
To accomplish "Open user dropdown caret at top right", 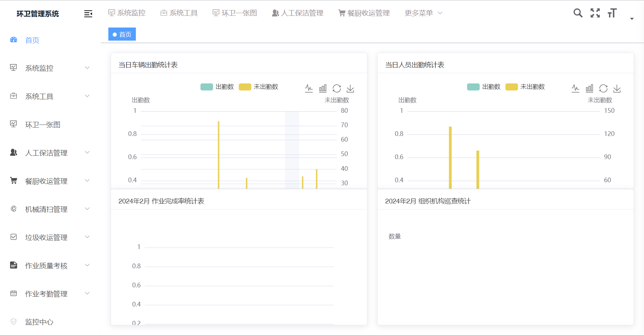I will click(632, 19).
